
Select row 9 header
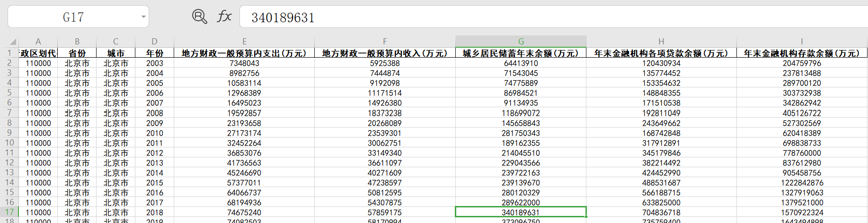tap(9, 133)
